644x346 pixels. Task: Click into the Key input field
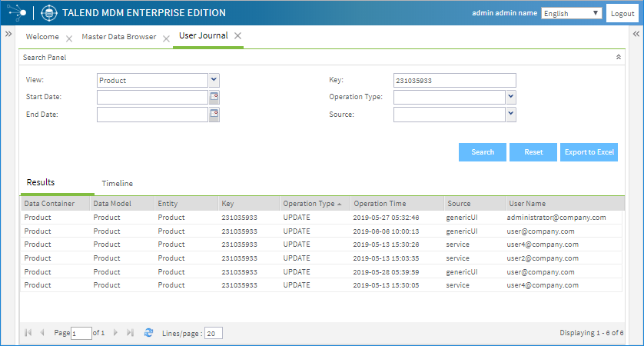pos(453,80)
